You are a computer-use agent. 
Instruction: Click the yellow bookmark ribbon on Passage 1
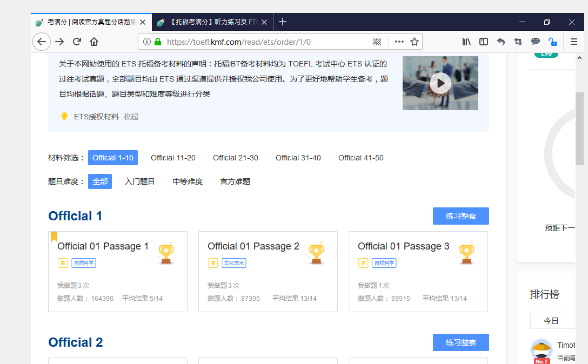54,237
